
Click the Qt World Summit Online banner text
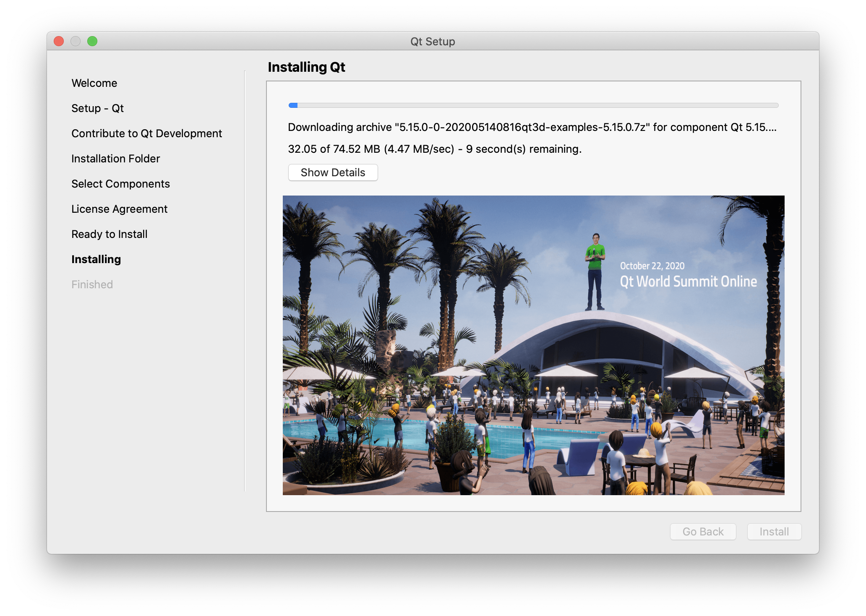click(x=688, y=281)
